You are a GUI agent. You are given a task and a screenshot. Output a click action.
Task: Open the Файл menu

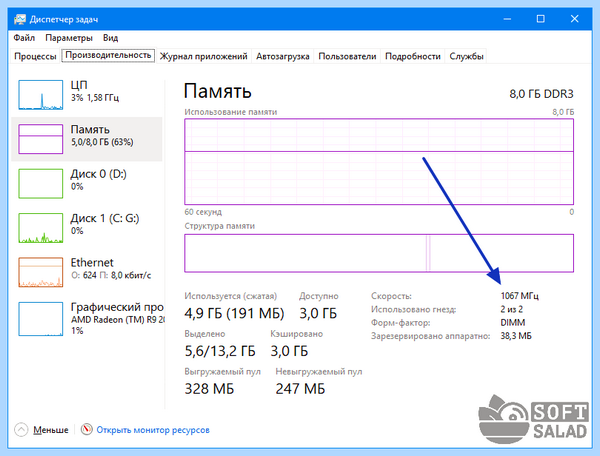pyautogui.click(x=24, y=38)
